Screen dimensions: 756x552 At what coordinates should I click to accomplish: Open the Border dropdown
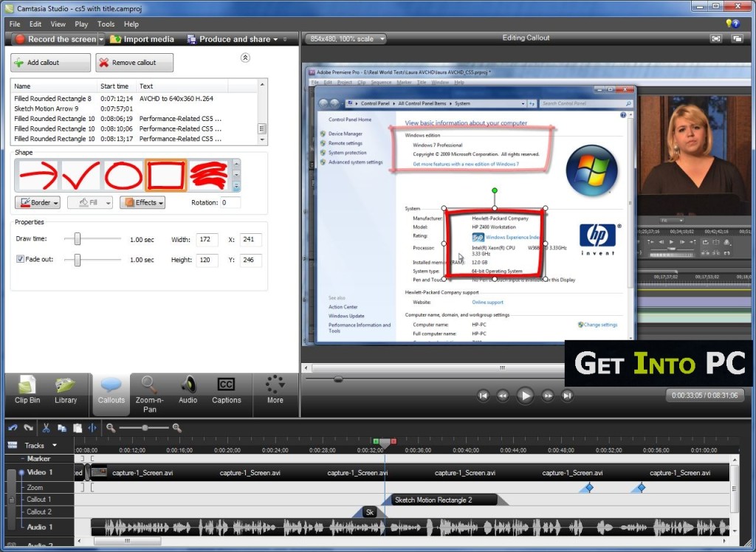coord(38,202)
